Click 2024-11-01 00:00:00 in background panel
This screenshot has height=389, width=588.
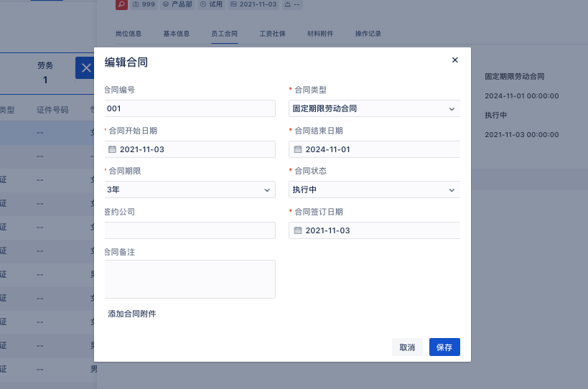[x=522, y=96]
